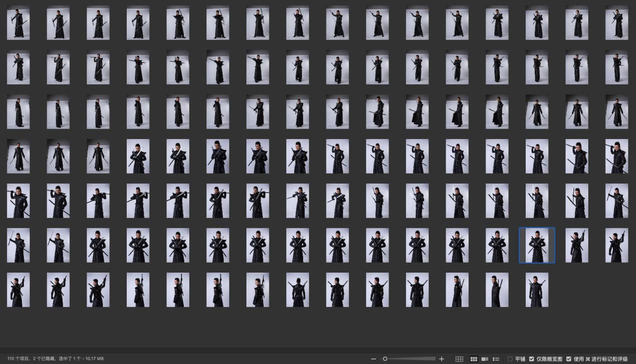Screen dimensions: 636x364
Task: Select the first thumbnail in the top row
Action: tap(18, 23)
